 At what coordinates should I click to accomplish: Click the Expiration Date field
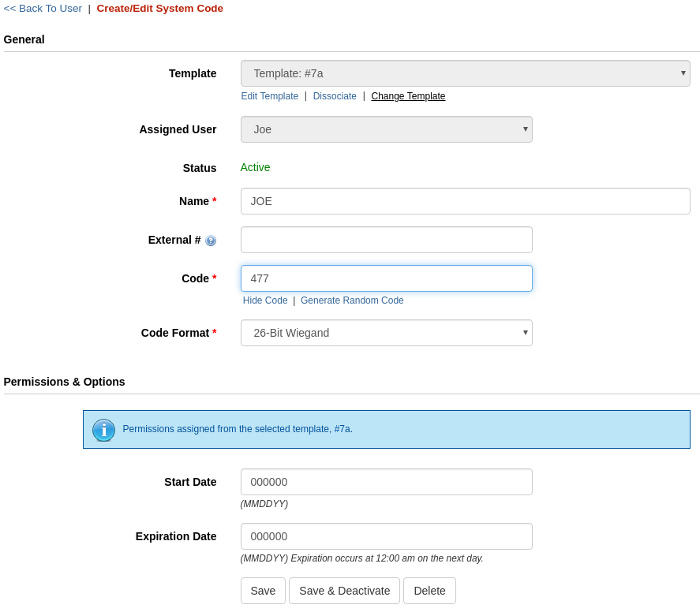(387, 536)
